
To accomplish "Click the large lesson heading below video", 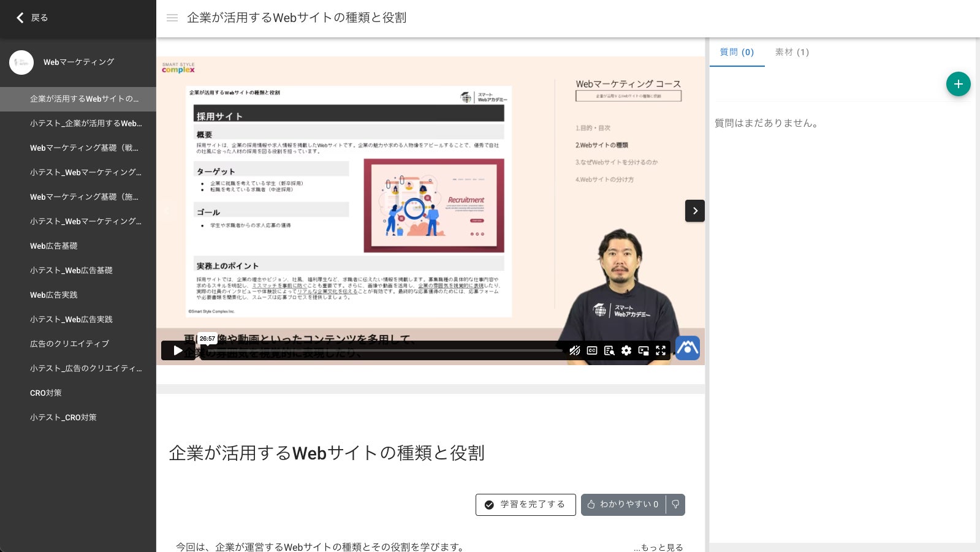I will (x=327, y=453).
